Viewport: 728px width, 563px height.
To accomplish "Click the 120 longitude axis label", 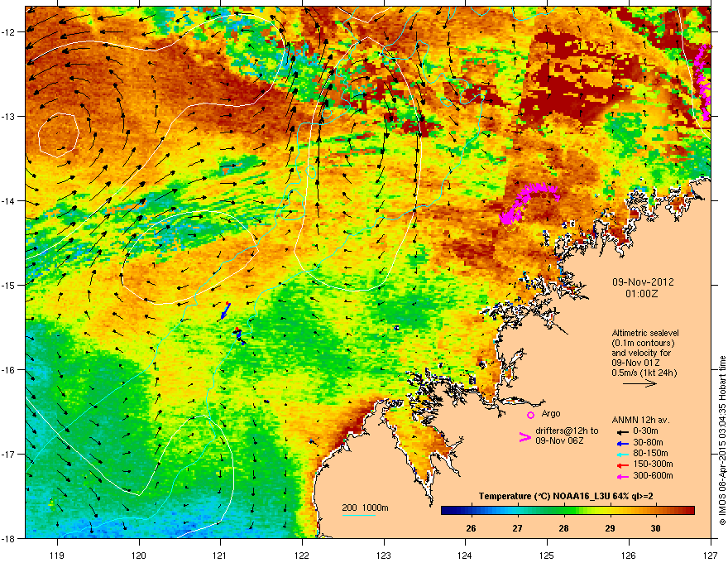I will pyautogui.click(x=139, y=555).
